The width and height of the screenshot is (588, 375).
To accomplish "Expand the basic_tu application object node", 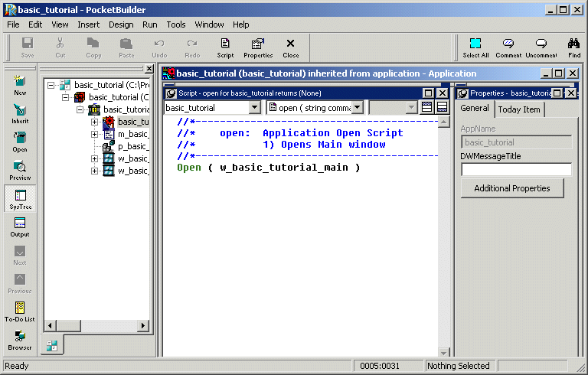I will tap(94, 122).
